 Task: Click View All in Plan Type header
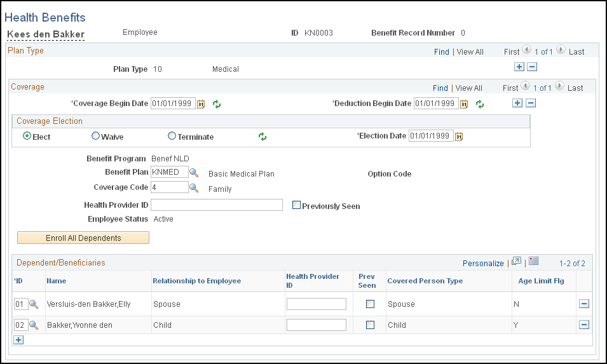coord(470,52)
